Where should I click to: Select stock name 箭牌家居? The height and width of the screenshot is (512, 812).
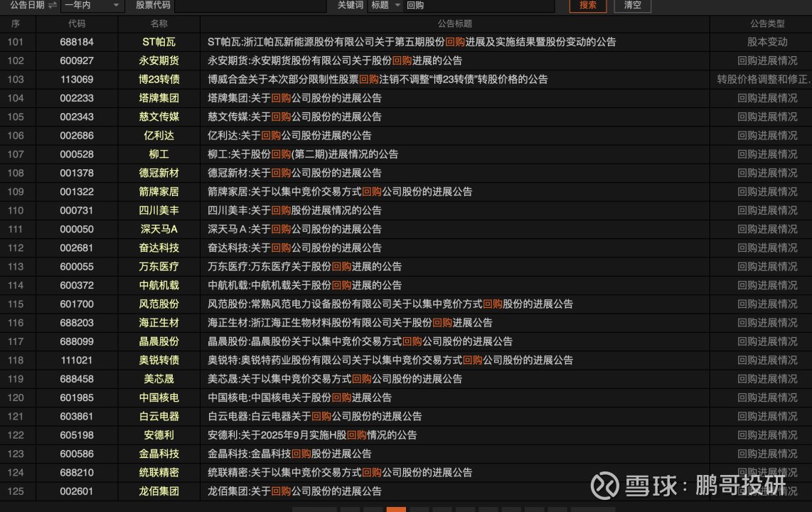[159, 191]
